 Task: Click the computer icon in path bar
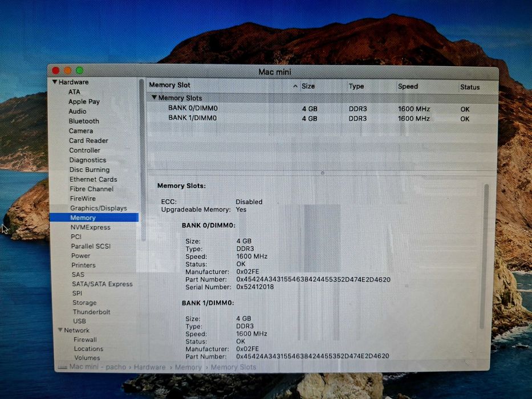pyautogui.click(x=62, y=367)
